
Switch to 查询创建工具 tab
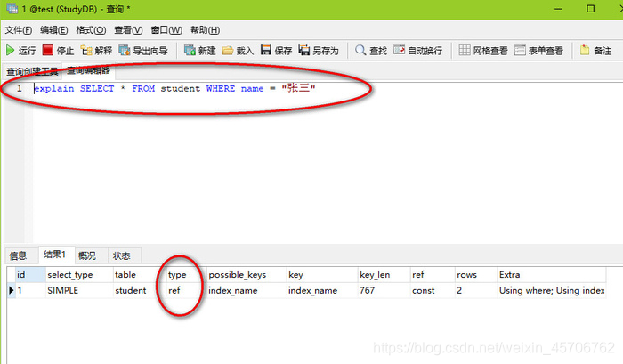click(32, 71)
